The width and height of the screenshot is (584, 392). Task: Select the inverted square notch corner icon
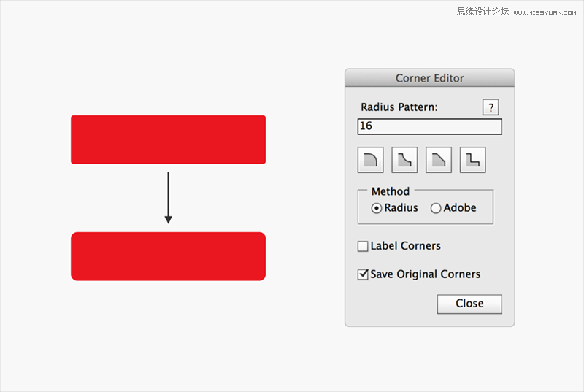[472, 160]
